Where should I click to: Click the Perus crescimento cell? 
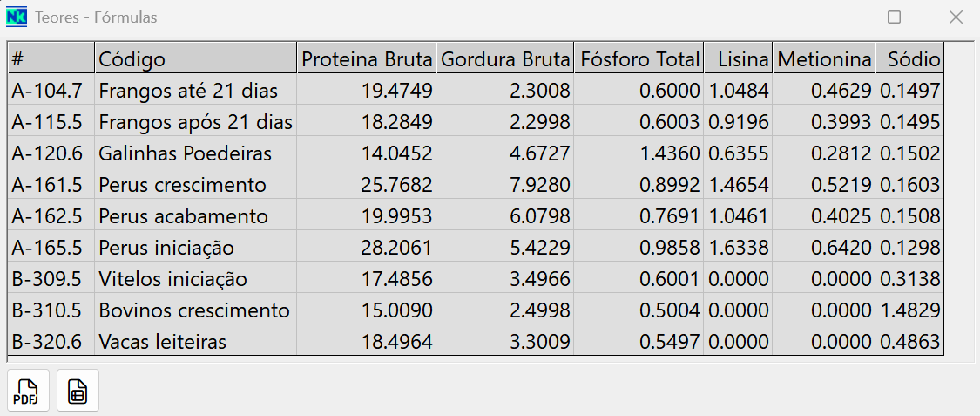(196, 184)
